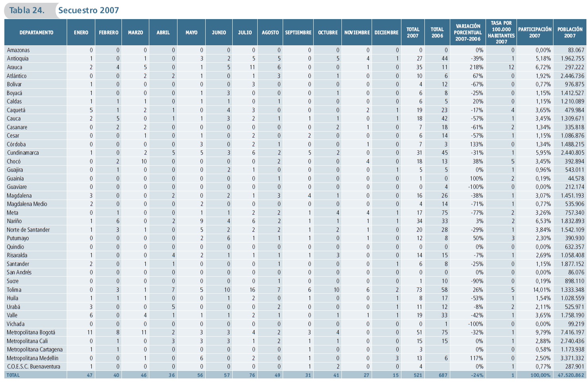Viewport: 588px width, 382px height.
Task: Select the Amazonas row label
Action: point(18,50)
